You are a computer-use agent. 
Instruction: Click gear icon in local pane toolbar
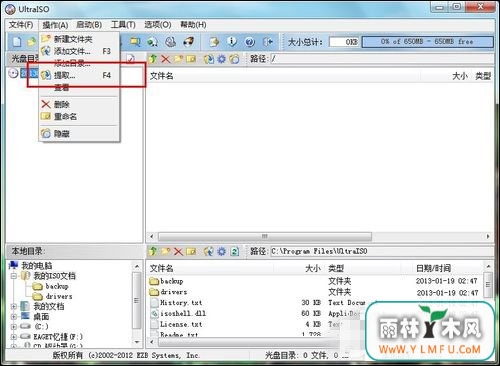click(222, 251)
